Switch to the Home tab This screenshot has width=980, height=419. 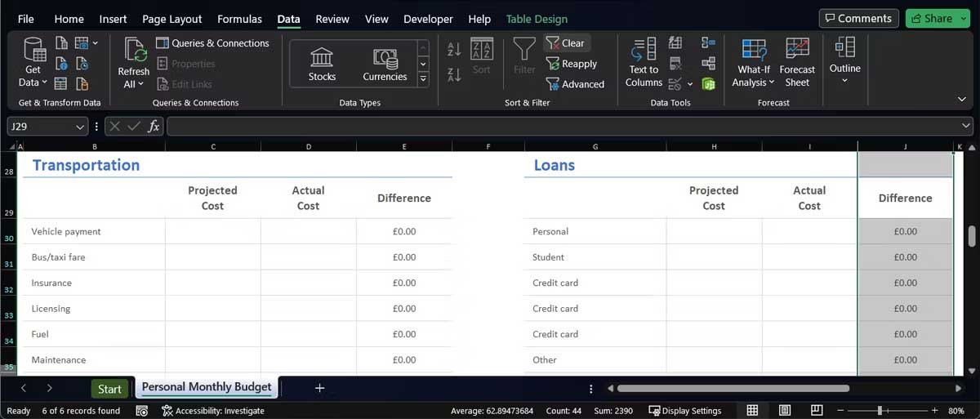point(69,19)
